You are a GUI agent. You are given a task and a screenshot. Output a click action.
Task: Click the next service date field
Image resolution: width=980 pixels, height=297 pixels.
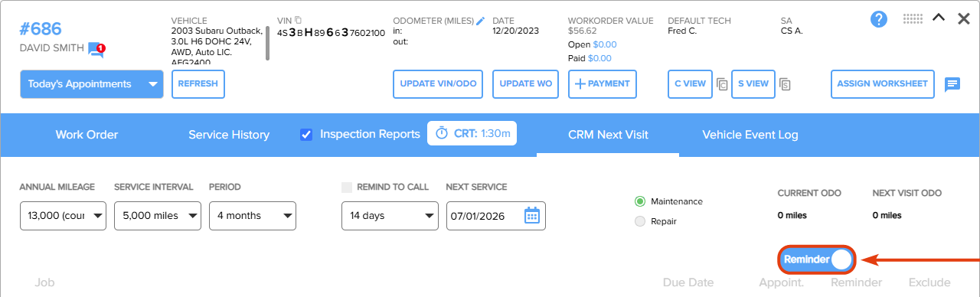click(496, 216)
